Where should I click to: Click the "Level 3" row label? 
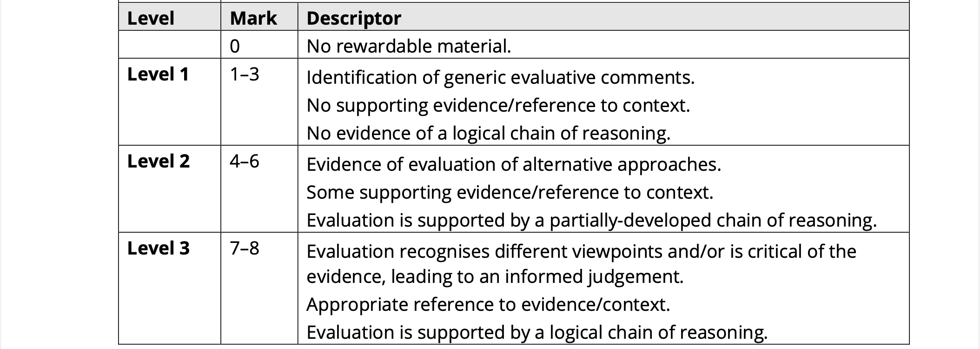click(159, 248)
